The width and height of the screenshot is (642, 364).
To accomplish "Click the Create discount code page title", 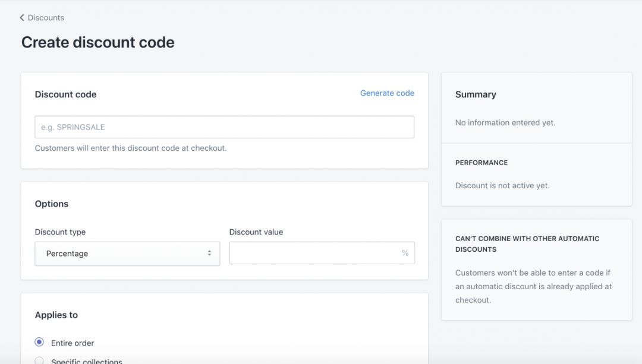I will click(97, 42).
